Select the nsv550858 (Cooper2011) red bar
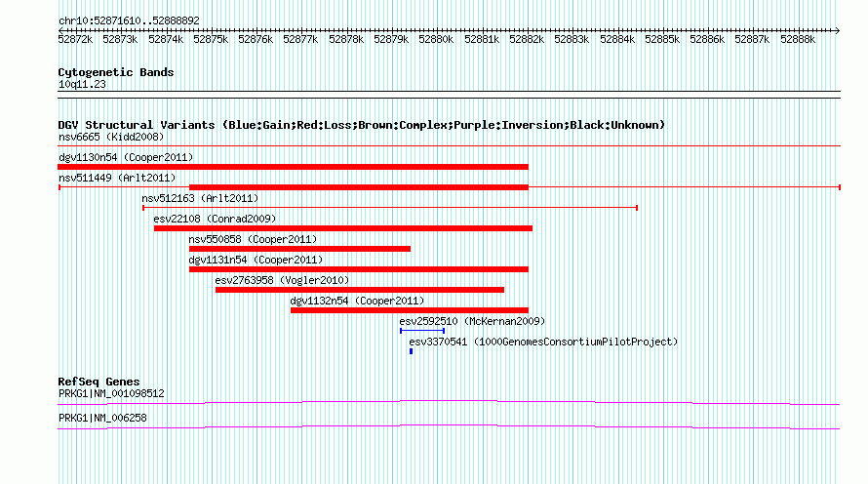 (x=299, y=249)
